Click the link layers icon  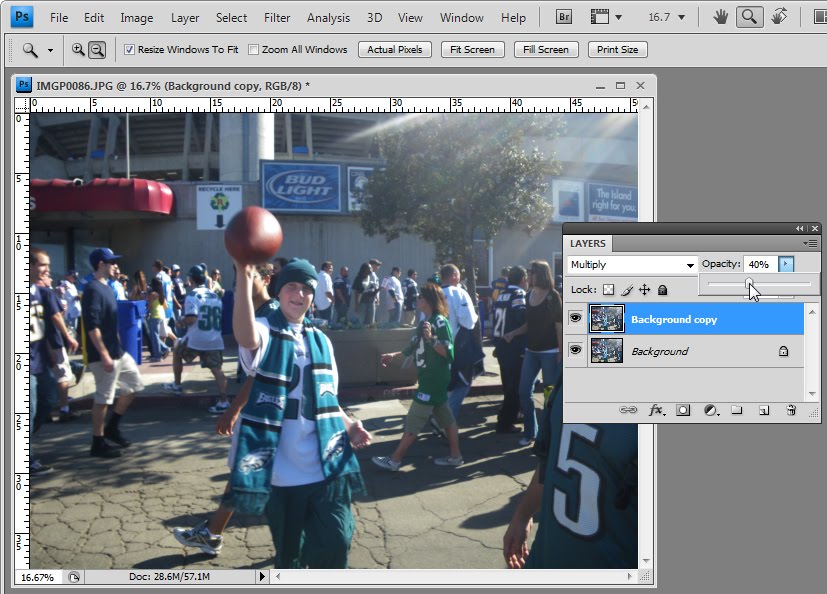pyautogui.click(x=628, y=410)
